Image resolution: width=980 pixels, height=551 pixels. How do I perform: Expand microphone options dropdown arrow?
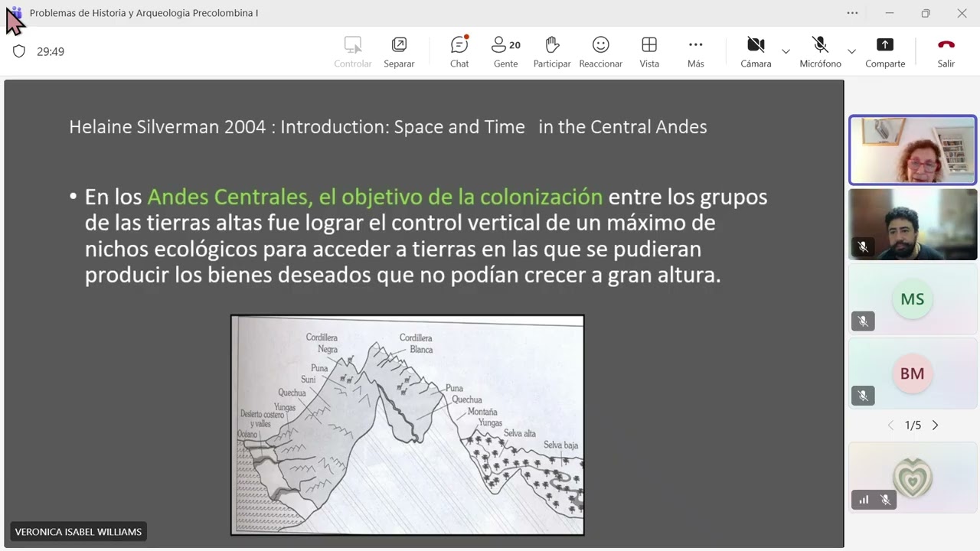[851, 51]
